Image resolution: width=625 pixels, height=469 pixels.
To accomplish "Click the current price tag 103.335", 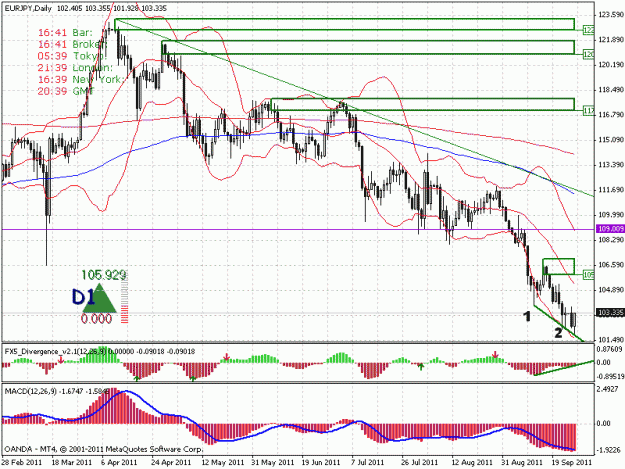I will tap(610, 313).
